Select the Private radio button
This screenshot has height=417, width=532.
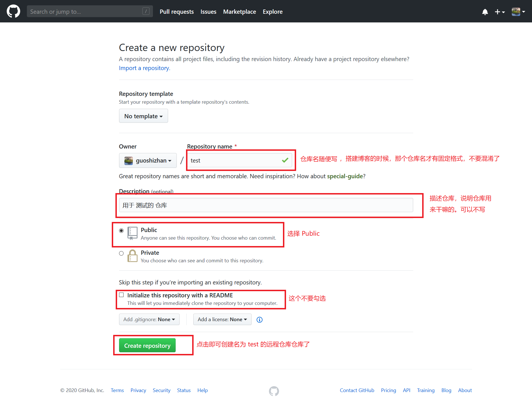pyautogui.click(x=121, y=253)
